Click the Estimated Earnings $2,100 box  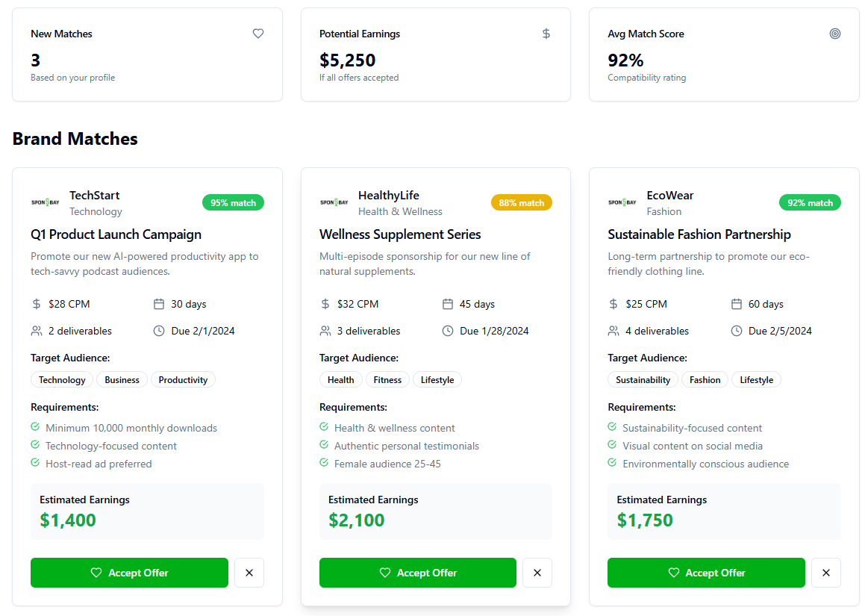click(x=436, y=511)
